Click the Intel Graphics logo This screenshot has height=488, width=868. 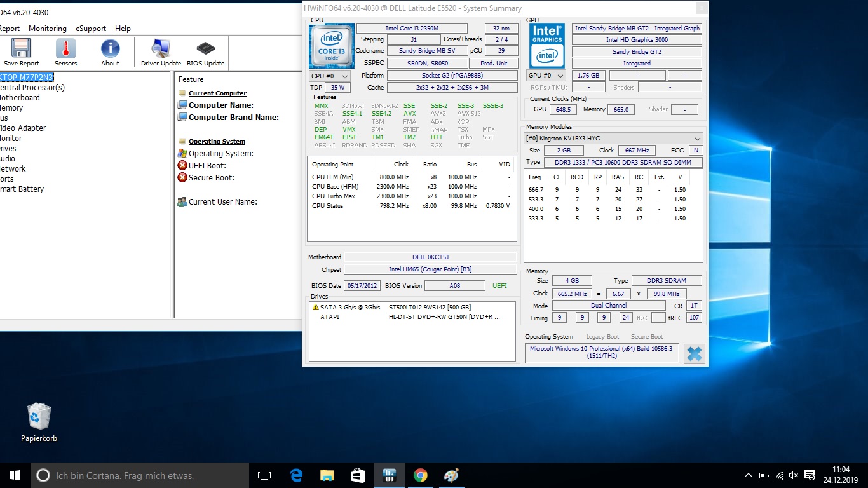click(546, 46)
